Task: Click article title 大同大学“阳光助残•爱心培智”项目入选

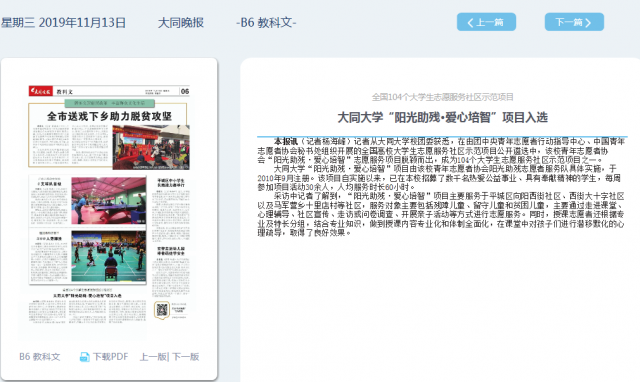Action: tap(442, 118)
